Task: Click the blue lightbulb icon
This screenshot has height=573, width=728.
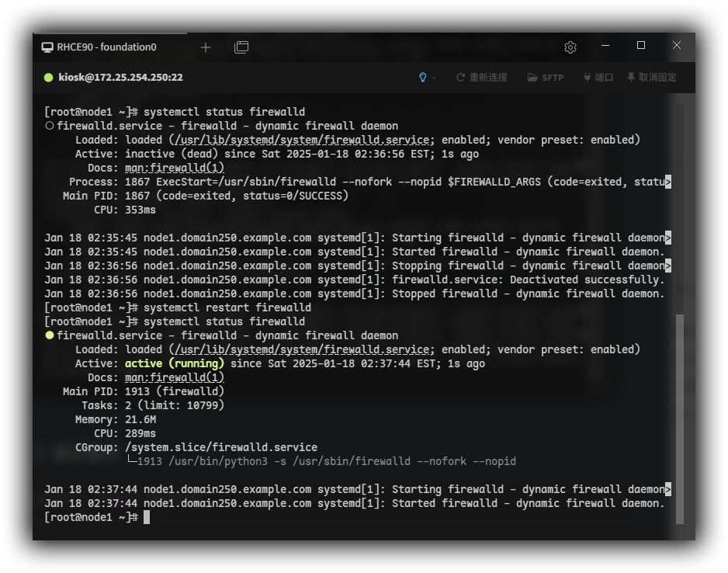Action: tap(423, 78)
